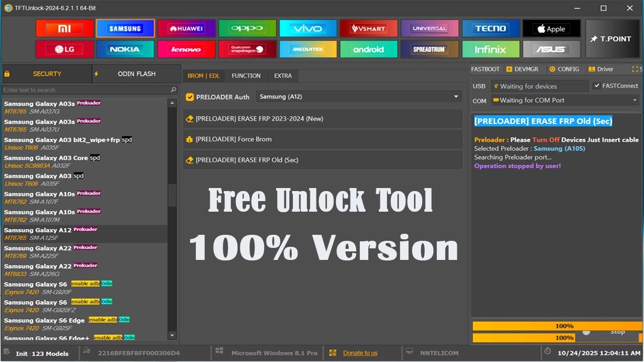Switch to the BROM | EDL tab
The height and width of the screenshot is (362, 644).
[203, 76]
